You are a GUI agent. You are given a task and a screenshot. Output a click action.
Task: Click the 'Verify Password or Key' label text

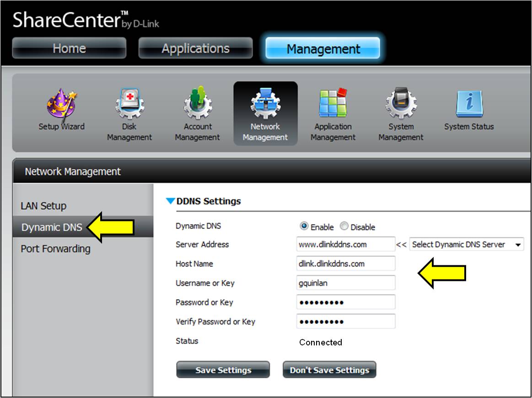coord(215,322)
